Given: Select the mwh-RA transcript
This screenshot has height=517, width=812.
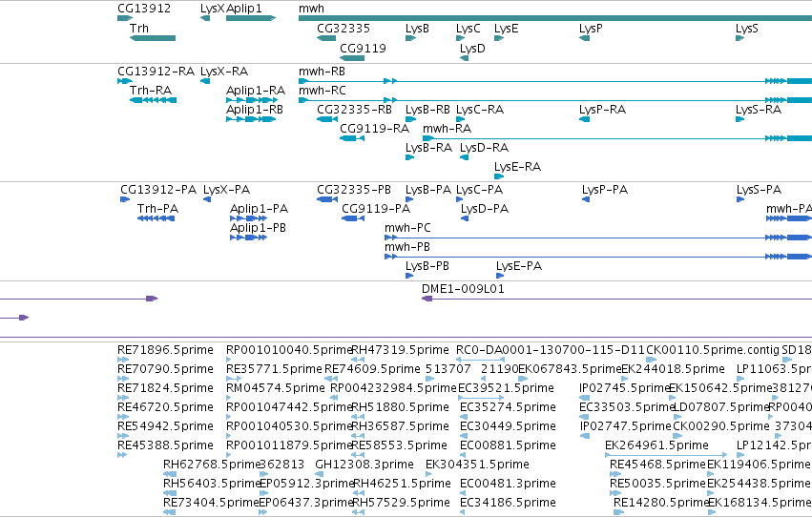Looking at the screenshot, I should click(x=617, y=138).
